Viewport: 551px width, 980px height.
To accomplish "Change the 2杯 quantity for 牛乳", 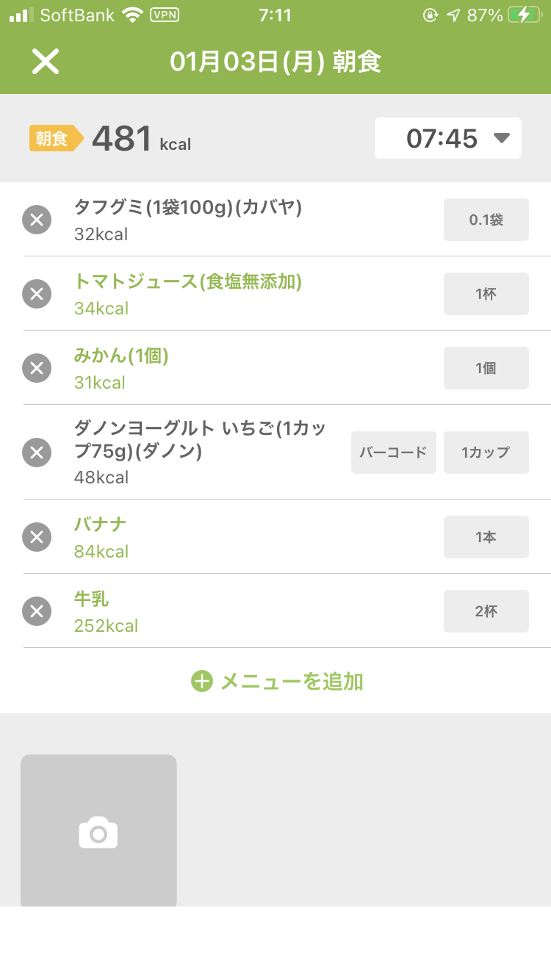I will [x=486, y=611].
